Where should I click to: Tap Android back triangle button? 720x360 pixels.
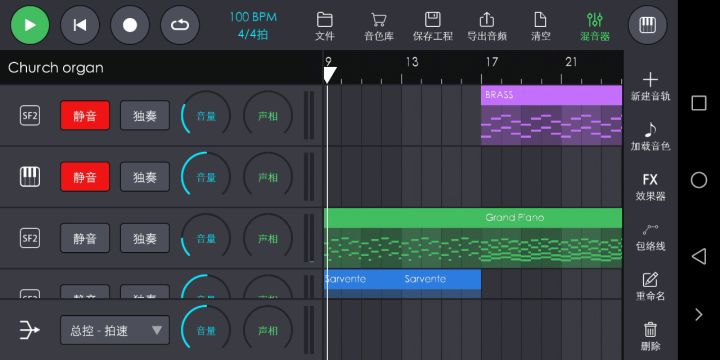point(698,256)
